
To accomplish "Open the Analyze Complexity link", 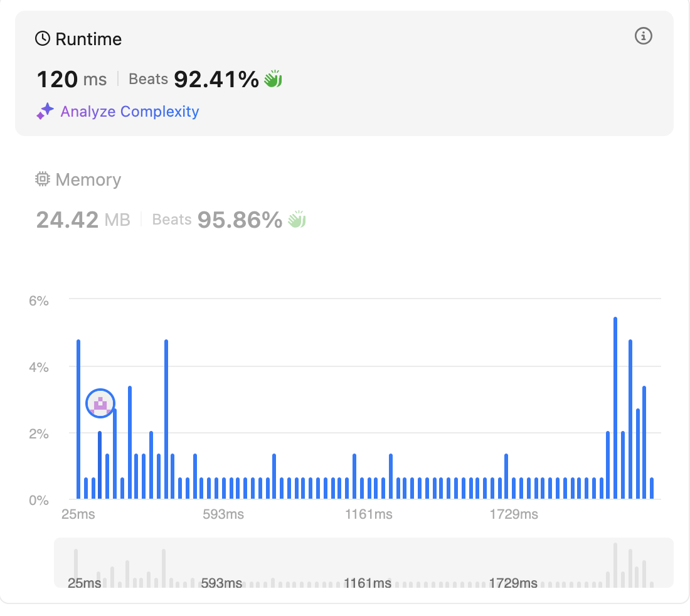I will point(129,112).
